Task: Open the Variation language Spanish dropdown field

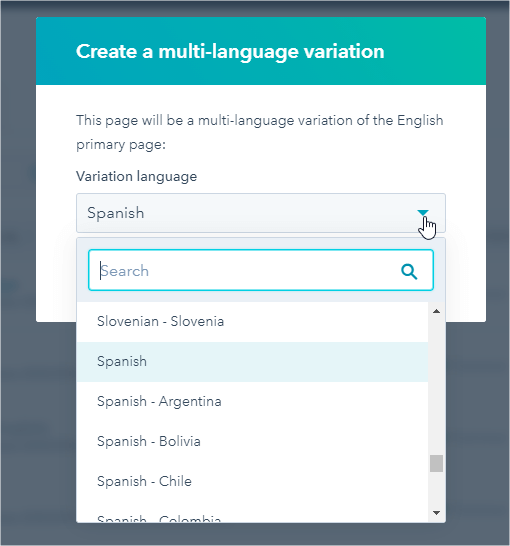Action: pos(261,213)
